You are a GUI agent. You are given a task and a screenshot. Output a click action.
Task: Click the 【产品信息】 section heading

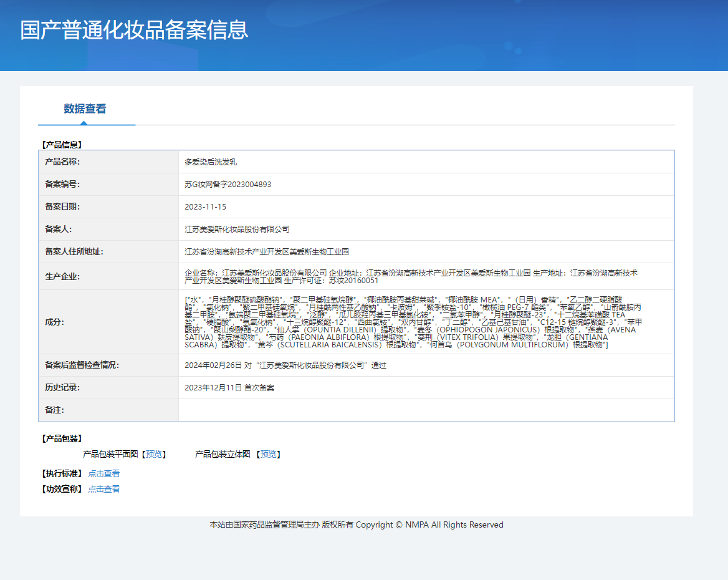[62, 145]
